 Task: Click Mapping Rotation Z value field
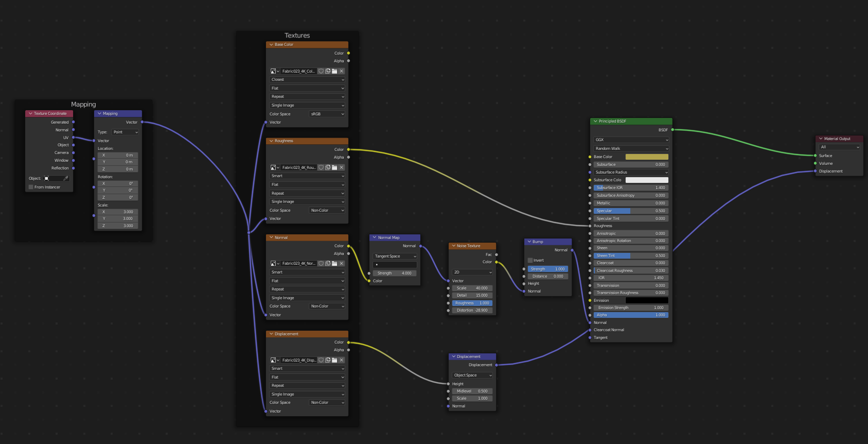pyautogui.click(x=118, y=197)
